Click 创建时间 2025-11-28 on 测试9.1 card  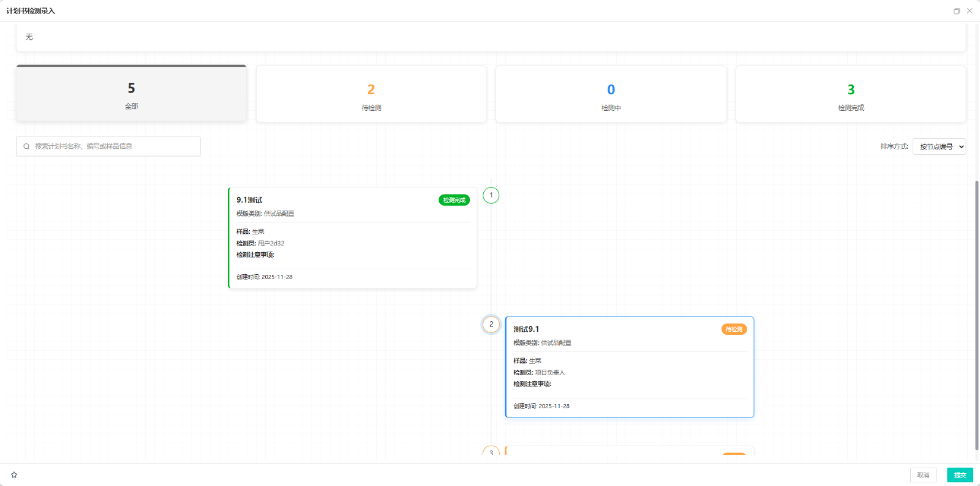click(x=541, y=406)
